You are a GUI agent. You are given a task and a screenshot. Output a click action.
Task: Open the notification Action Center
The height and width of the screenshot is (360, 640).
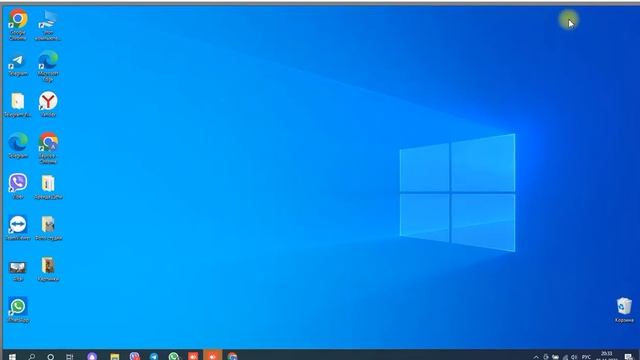tap(628, 357)
